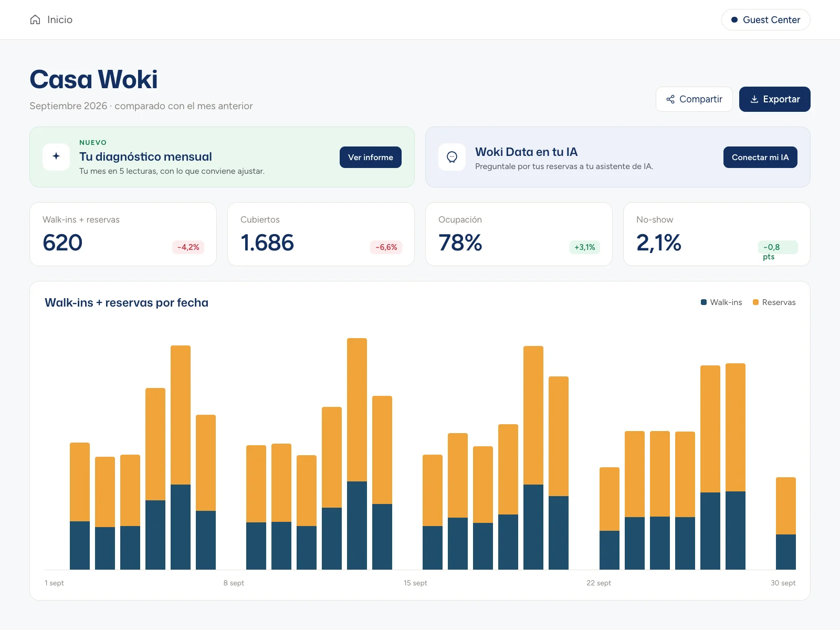The height and width of the screenshot is (630, 840).
Task: Click the Tu diagnóstico mensual title
Action: pos(145,156)
